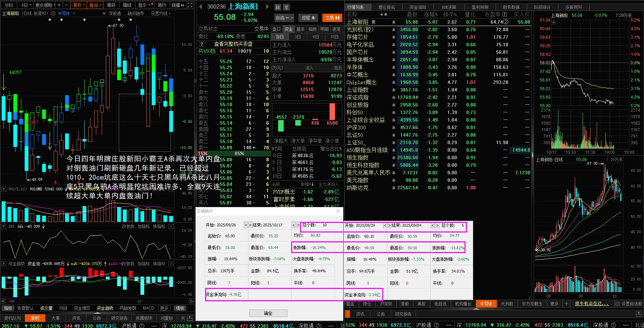Open the 资金趋势 indicator help question mark
644x328 pixels.
pyautogui.click(x=4, y=264)
